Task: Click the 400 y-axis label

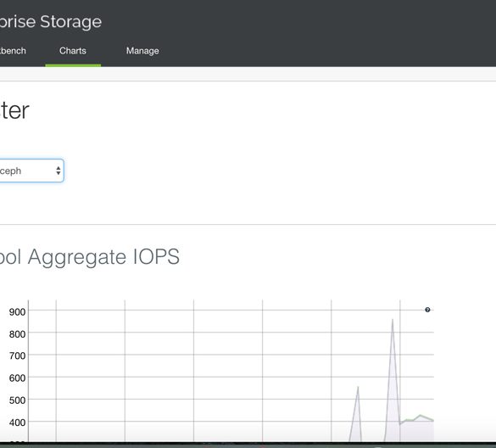Action: coord(17,423)
